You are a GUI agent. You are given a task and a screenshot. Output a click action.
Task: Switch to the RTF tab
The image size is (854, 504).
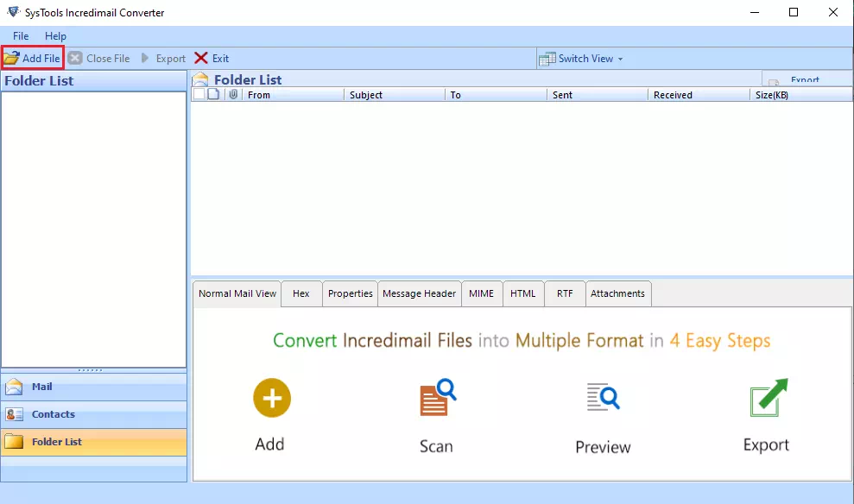click(x=565, y=293)
